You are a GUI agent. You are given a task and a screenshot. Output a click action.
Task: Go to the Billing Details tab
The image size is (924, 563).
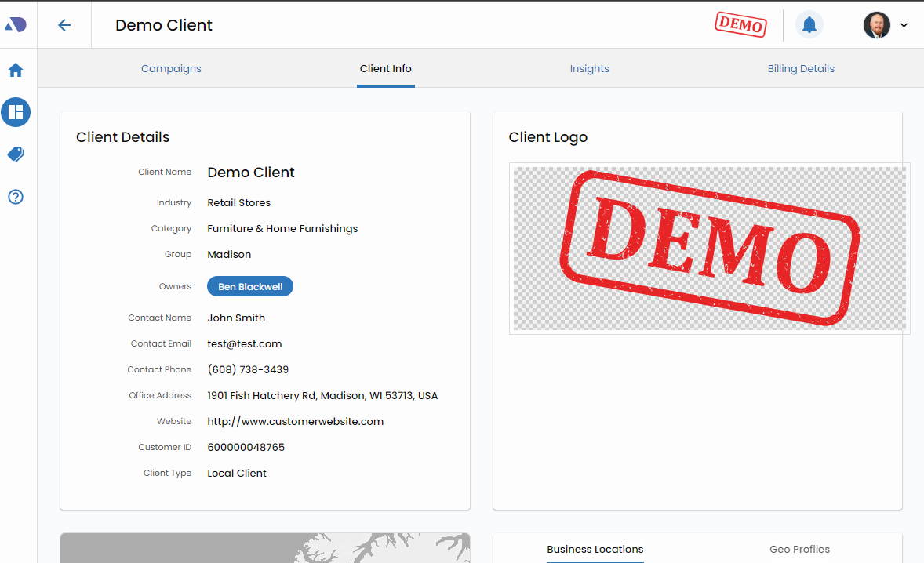coord(801,69)
